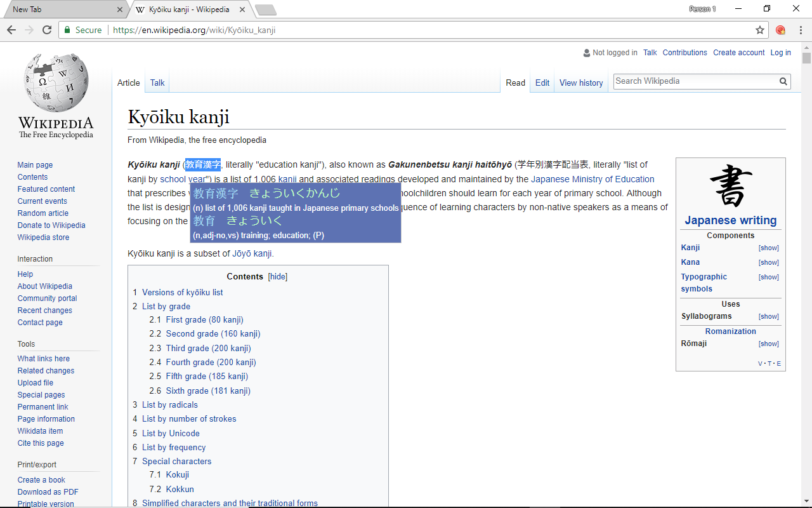
Task: Go back with the browser back arrow
Action: (11, 30)
